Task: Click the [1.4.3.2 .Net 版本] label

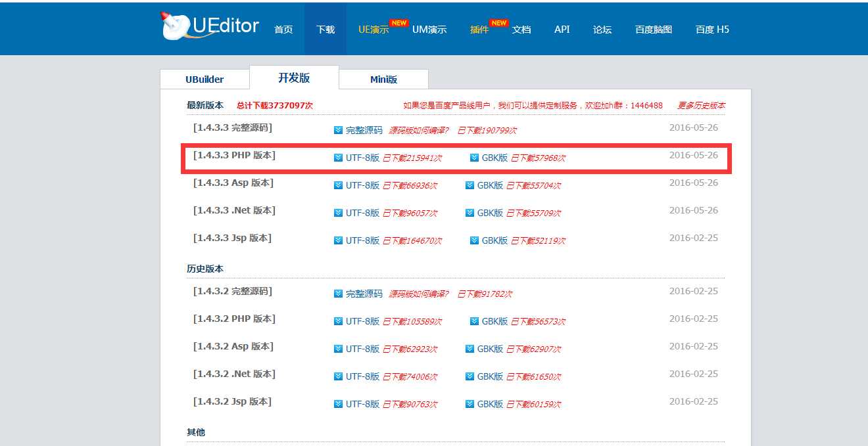Action: 234,374
